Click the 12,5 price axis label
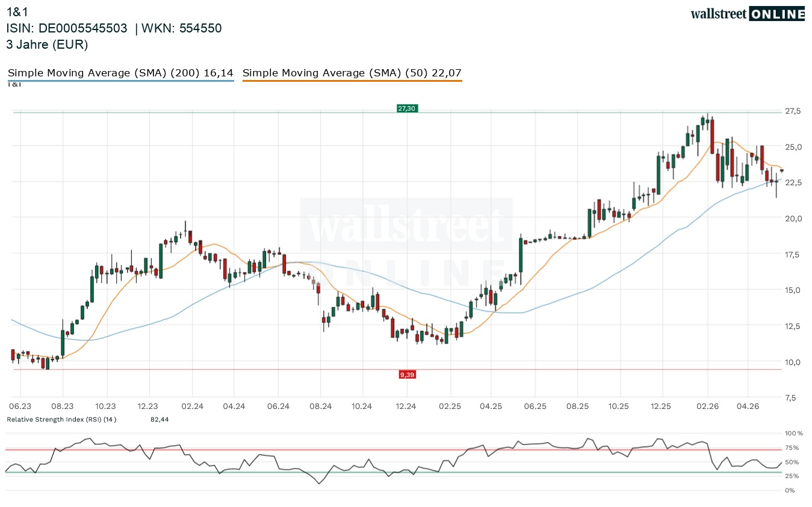 pos(793,326)
